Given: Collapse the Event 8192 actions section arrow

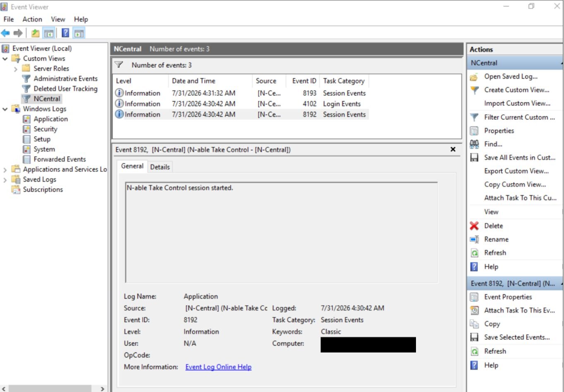Looking at the screenshot, I should click(x=561, y=284).
